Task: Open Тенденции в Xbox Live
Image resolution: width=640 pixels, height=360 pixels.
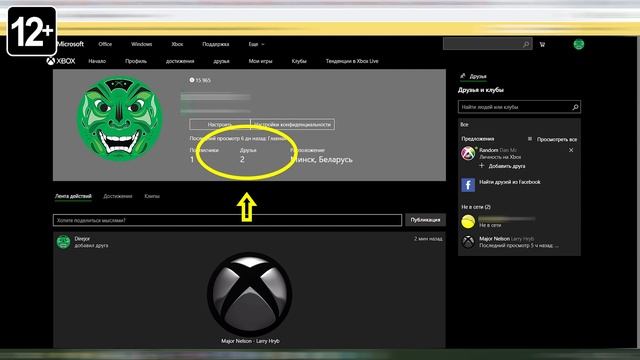Action: pos(352,61)
